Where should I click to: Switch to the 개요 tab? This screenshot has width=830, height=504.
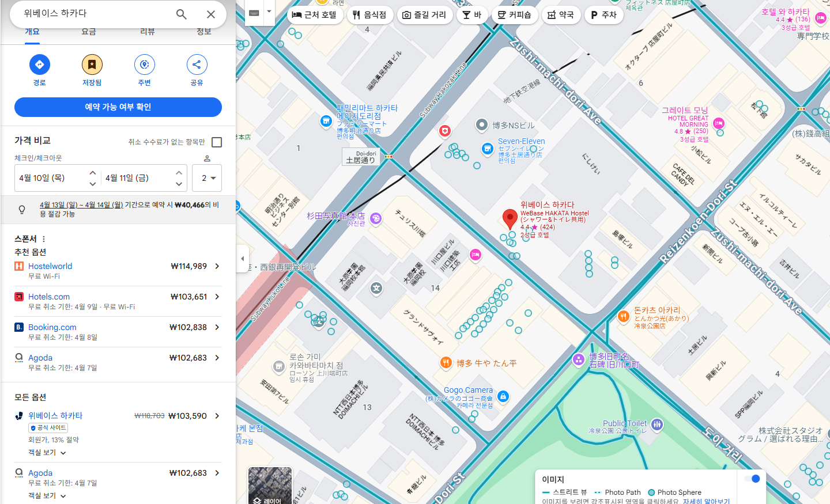(32, 33)
